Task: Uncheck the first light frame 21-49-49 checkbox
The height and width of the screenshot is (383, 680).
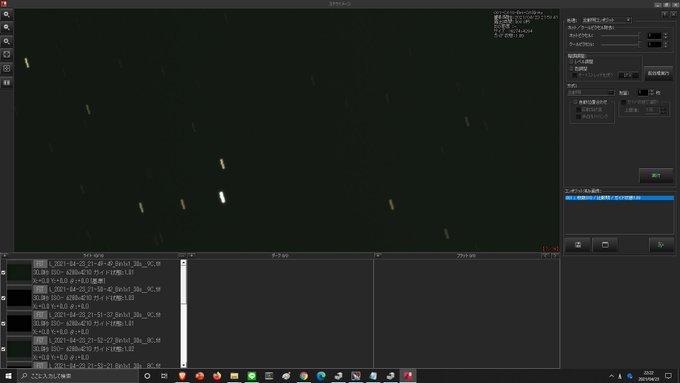Action: point(3,272)
